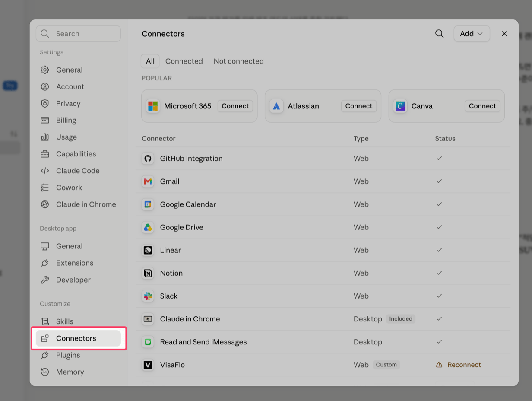Open the Skills settings page

pyautogui.click(x=78, y=321)
